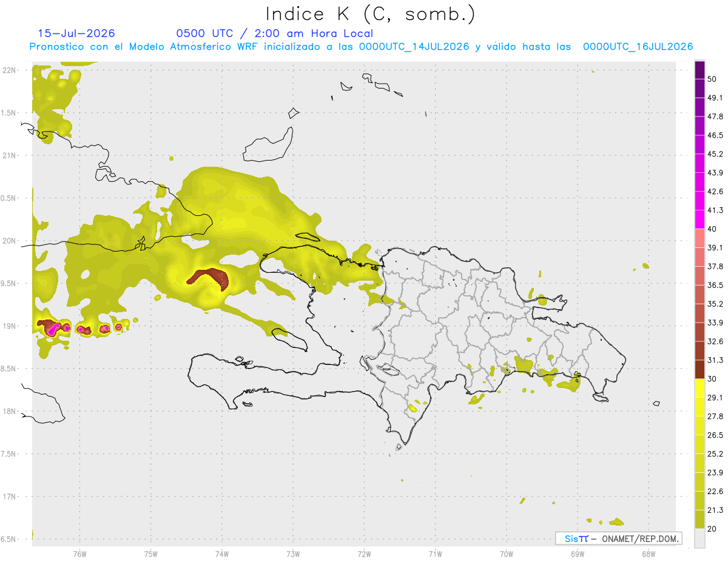This screenshot has width=728, height=562.
Task: Click the color bar value 46.5
Action: [x=715, y=135]
